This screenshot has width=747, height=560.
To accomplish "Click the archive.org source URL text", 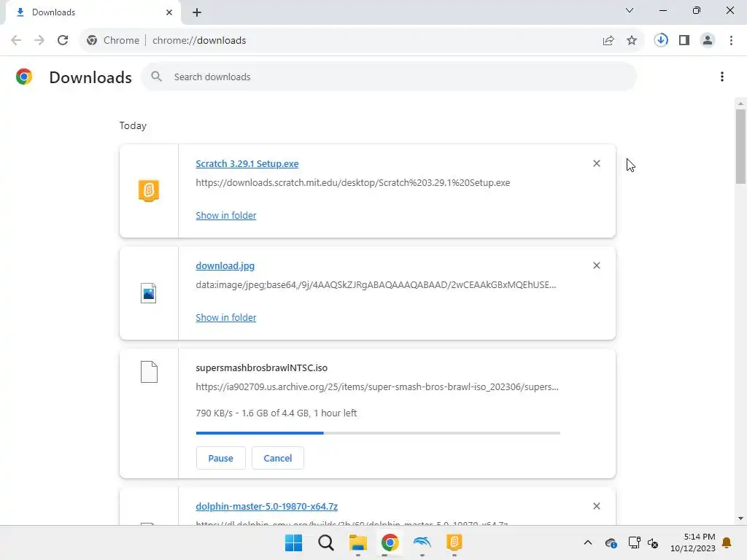I will (x=377, y=386).
